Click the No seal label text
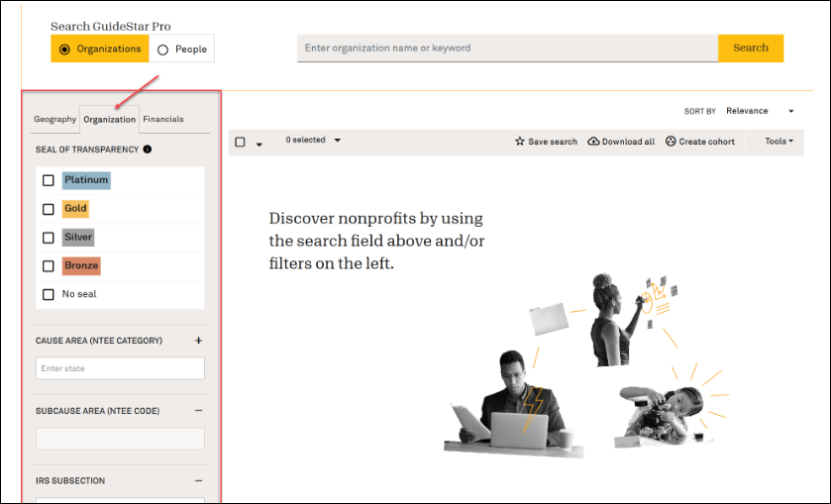Image resolution: width=831 pixels, height=504 pixels. pos(79,294)
